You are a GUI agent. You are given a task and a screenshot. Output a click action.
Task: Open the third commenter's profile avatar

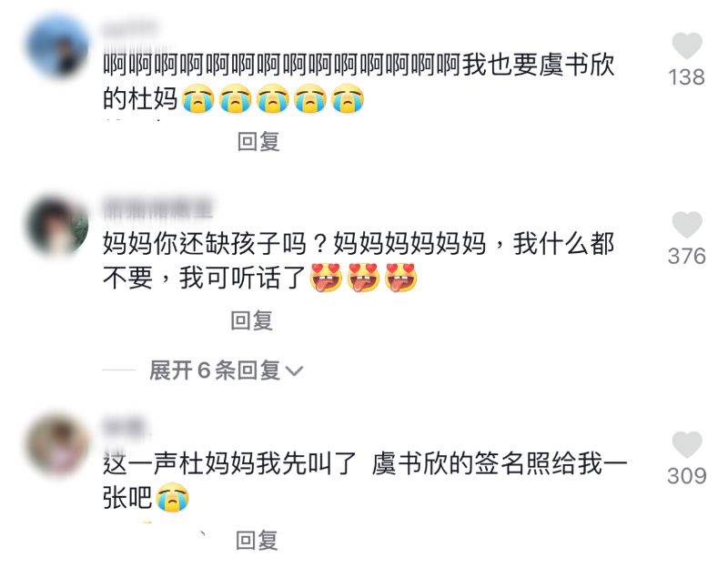click(x=57, y=444)
